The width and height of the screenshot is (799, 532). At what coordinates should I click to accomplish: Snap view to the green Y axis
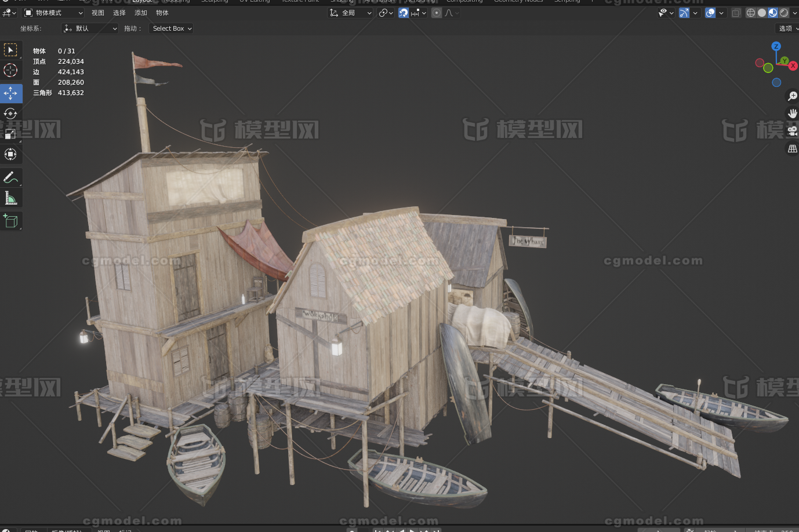click(x=784, y=60)
